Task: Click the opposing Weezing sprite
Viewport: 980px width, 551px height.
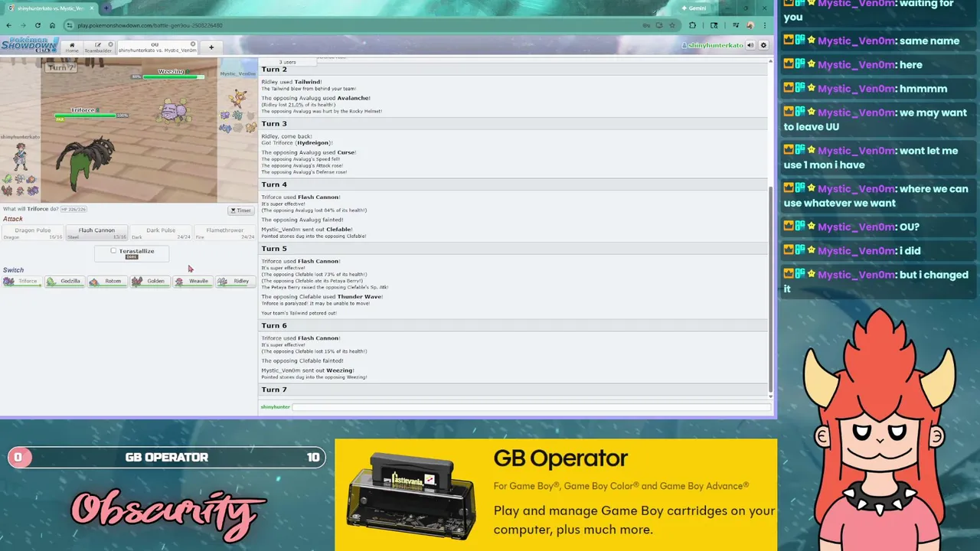Action: tap(172, 109)
